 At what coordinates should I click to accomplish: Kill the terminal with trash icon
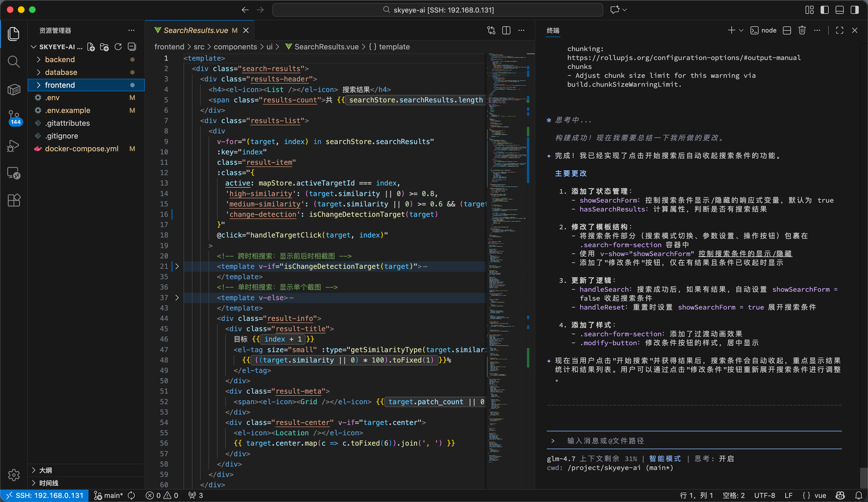pyautogui.click(x=802, y=30)
